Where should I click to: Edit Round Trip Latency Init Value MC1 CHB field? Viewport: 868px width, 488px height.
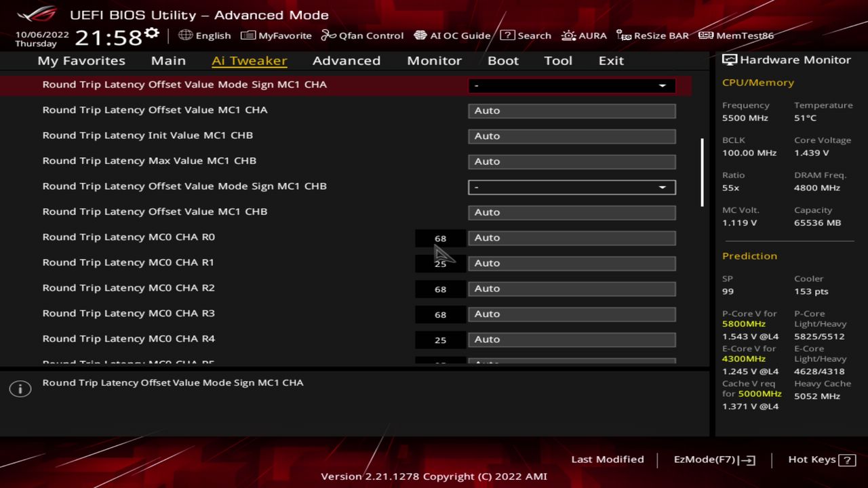click(x=572, y=136)
